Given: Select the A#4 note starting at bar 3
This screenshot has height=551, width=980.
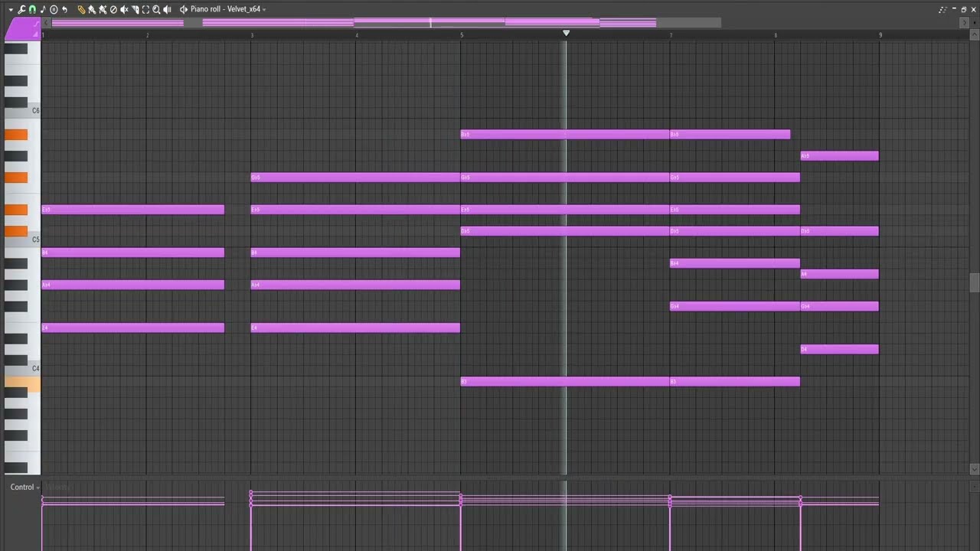Looking at the screenshot, I should (x=355, y=285).
